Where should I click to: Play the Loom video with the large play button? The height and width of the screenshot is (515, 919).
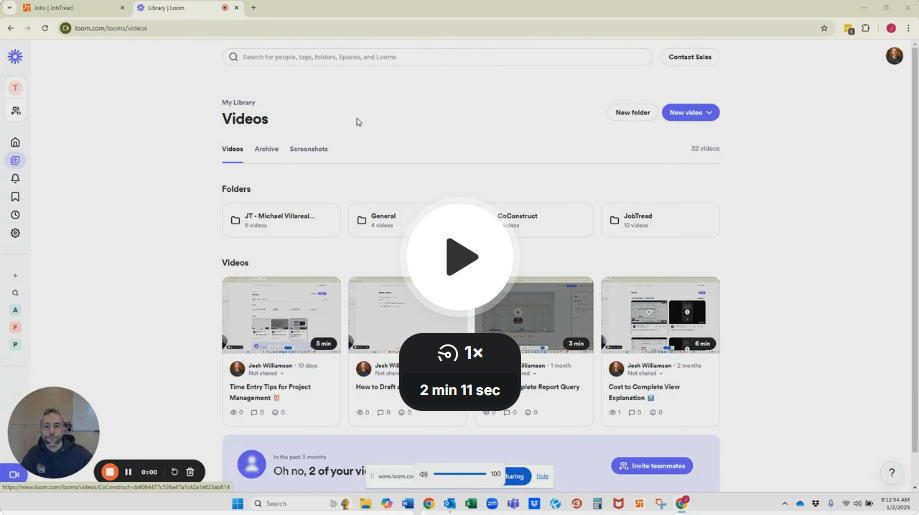[460, 257]
